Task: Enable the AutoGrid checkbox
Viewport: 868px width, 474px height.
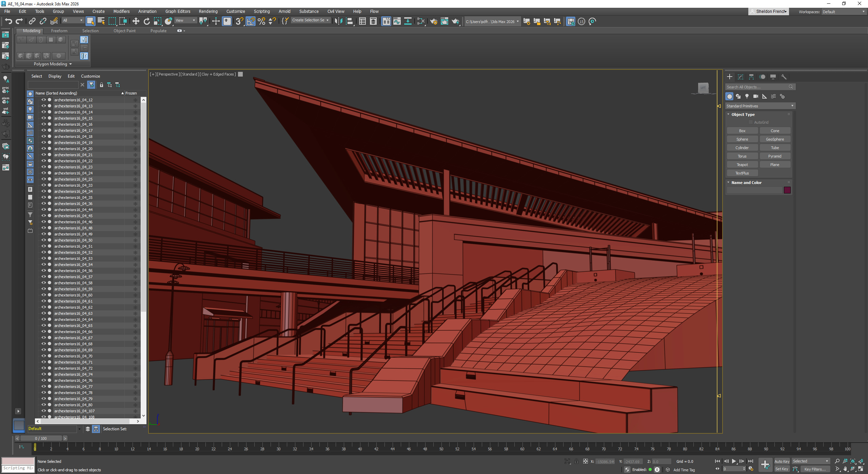Action: (751, 122)
